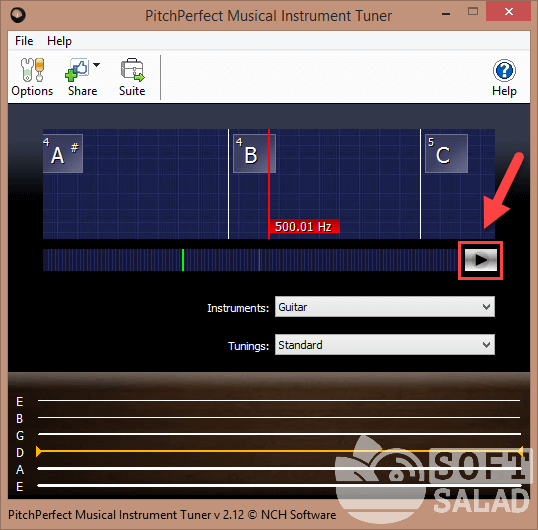Select the low E string at bottom
Viewport: 538px width, 530px height.
click(x=279, y=485)
